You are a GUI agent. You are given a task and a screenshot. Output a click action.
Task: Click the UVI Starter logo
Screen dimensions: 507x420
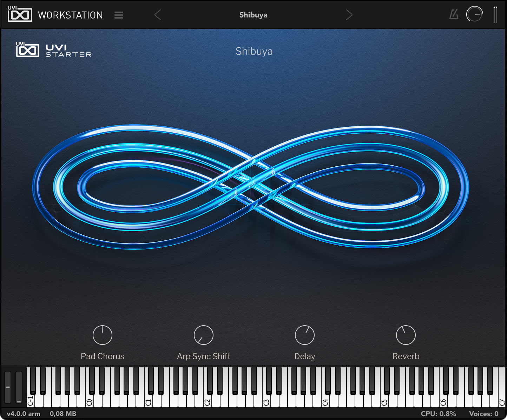54,50
